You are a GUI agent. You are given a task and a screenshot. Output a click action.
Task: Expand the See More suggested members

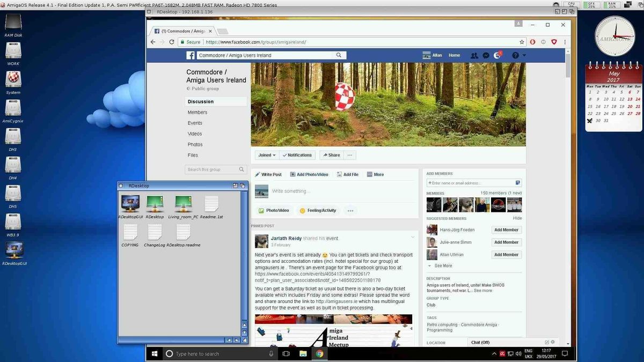443,265
